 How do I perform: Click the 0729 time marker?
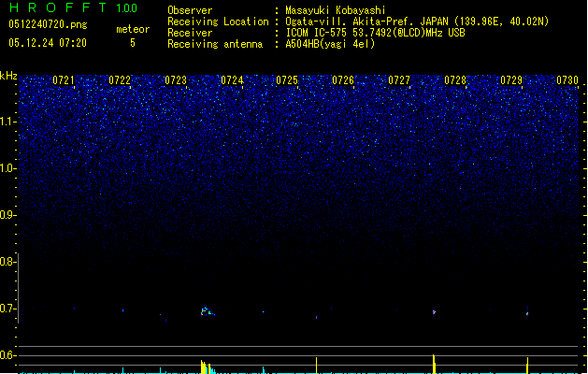[511, 80]
